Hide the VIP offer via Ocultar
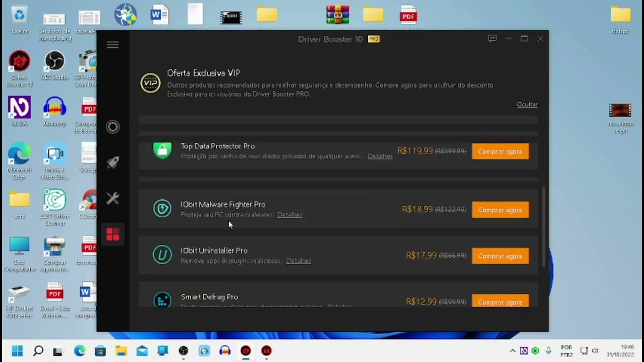The height and width of the screenshot is (362, 644). 527,105
